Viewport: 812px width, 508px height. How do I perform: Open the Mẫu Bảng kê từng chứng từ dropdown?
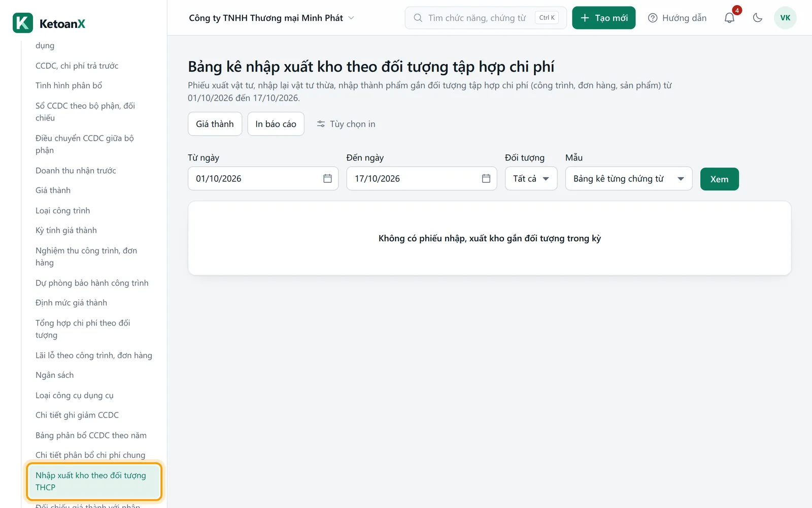(x=629, y=178)
